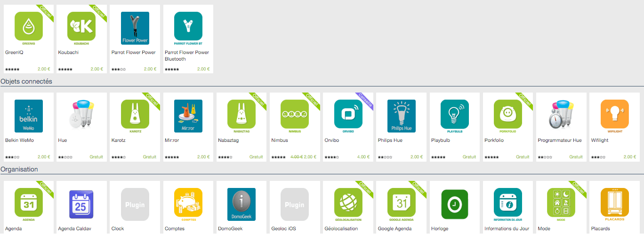Click the Géolocalisation title text

click(341, 229)
